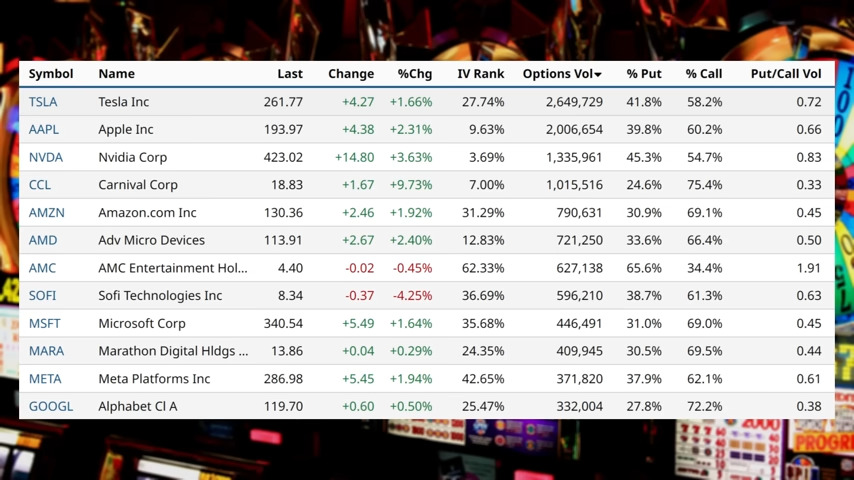Open the NVDA symbol link
Screen dimensions: 854x480
click(x=46, y=157)
